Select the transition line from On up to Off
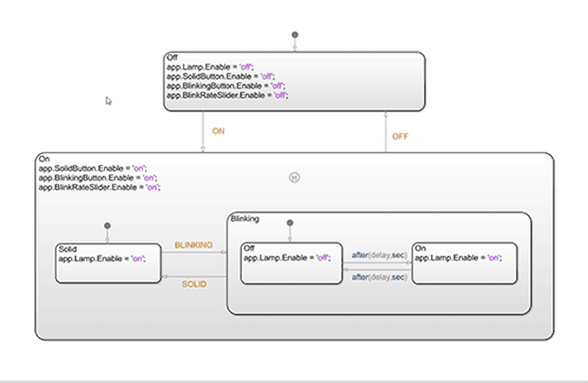 tap(386, 131)
